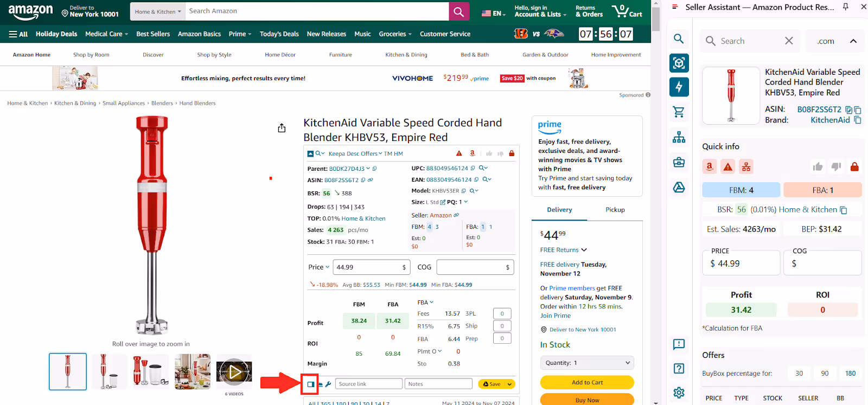The image size is (868, 405).
Task: Open the Price type dropdown chevron
Action: [327, 267]
